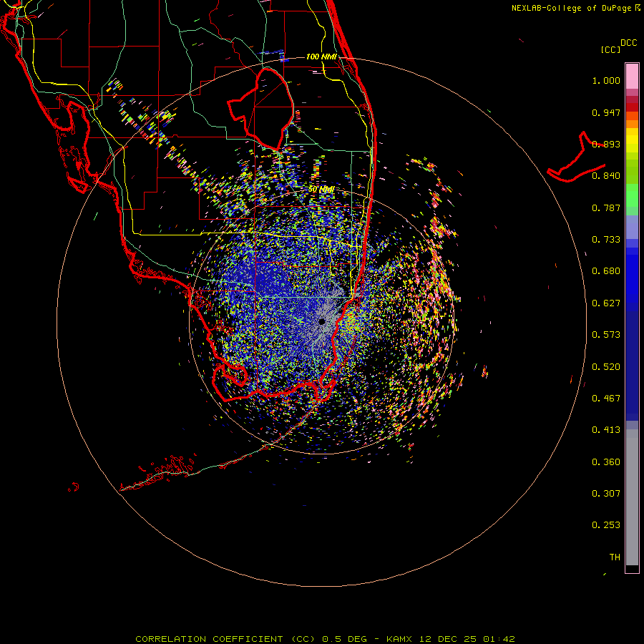
Task: Click the [CC] legend unit label
Action: [610, 49]
